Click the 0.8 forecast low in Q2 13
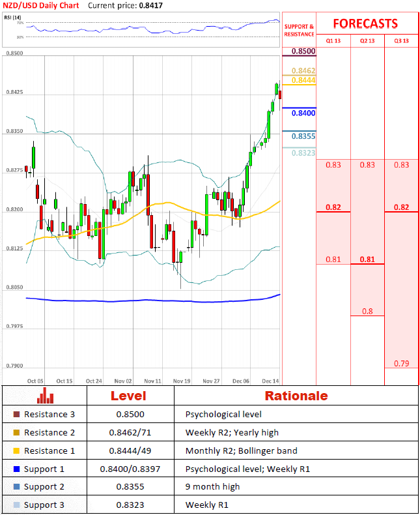420x515 pixels. 367,312
